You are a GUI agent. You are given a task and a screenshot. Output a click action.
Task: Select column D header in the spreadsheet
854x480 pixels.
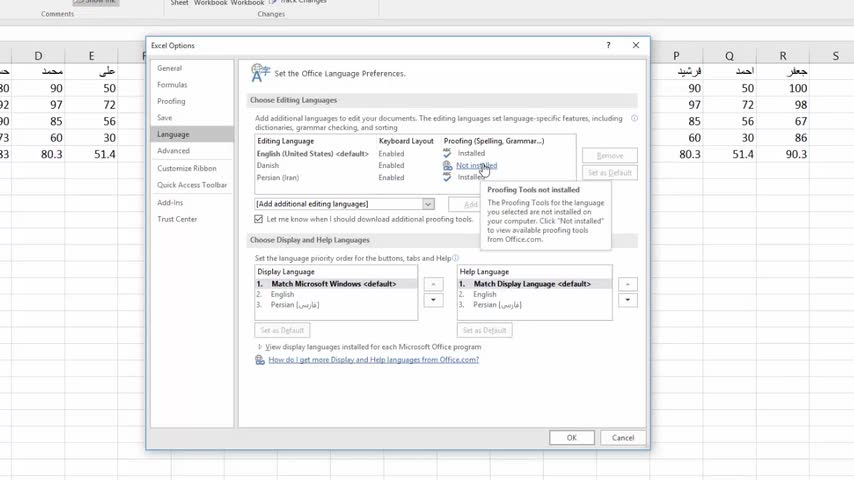point(38,56)
